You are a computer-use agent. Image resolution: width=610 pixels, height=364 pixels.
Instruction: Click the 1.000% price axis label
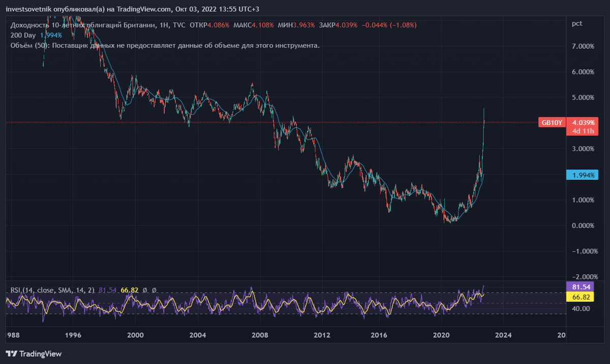[583, 200]
